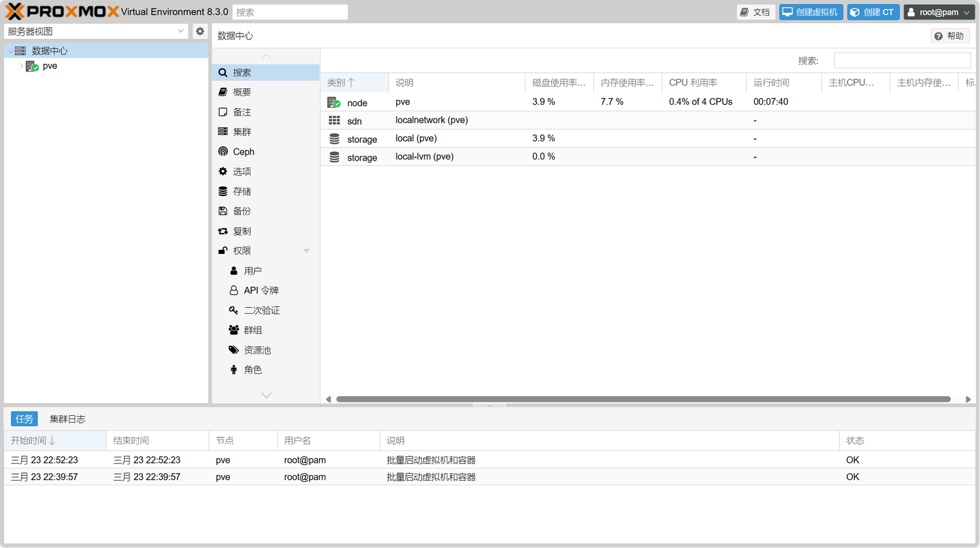The width and height of the screenshot is (980, 548).
Task: Click the sdn grid icon
Action: pyautogui.click(x=334, y=120)
